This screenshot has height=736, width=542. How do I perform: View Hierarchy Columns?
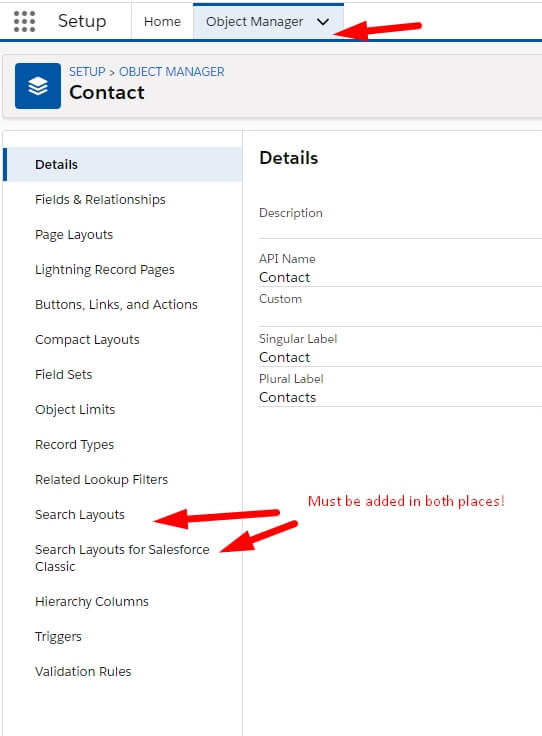[x=92, y=601]
